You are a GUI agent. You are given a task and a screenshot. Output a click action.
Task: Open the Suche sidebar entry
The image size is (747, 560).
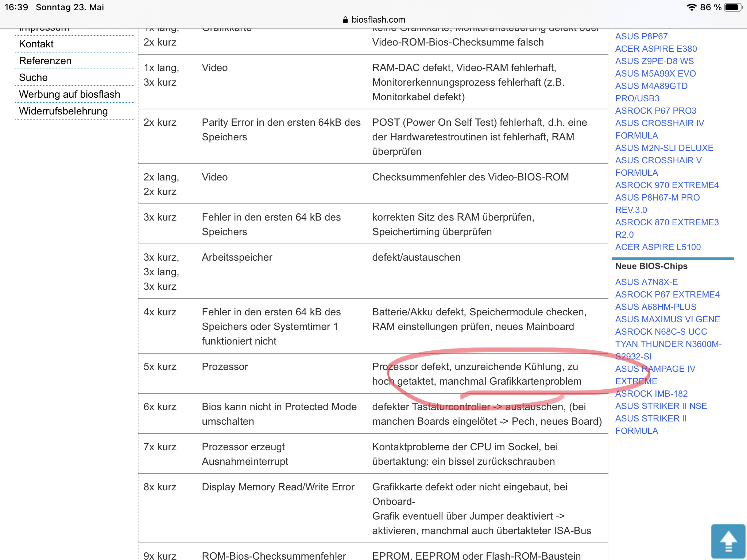(33, 77)
